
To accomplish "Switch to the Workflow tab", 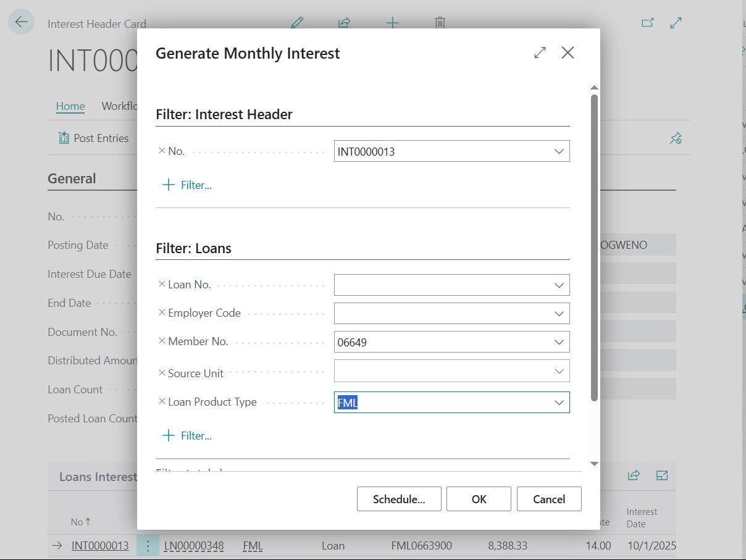I will (x=121, y=106).
